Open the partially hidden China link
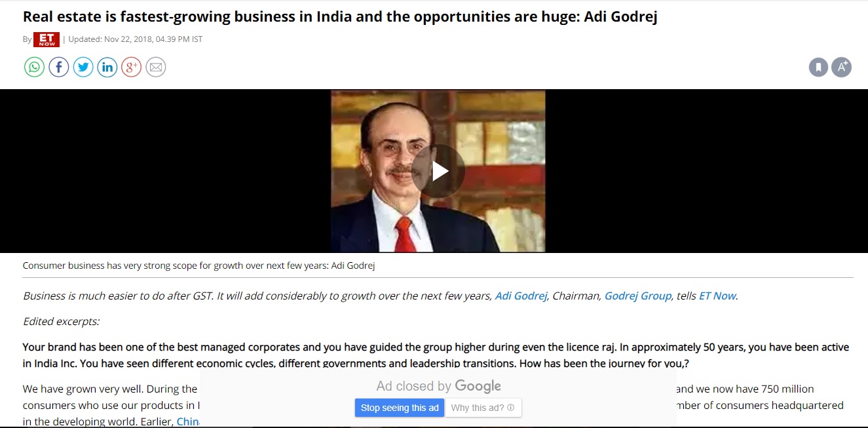 pos(188,421)
